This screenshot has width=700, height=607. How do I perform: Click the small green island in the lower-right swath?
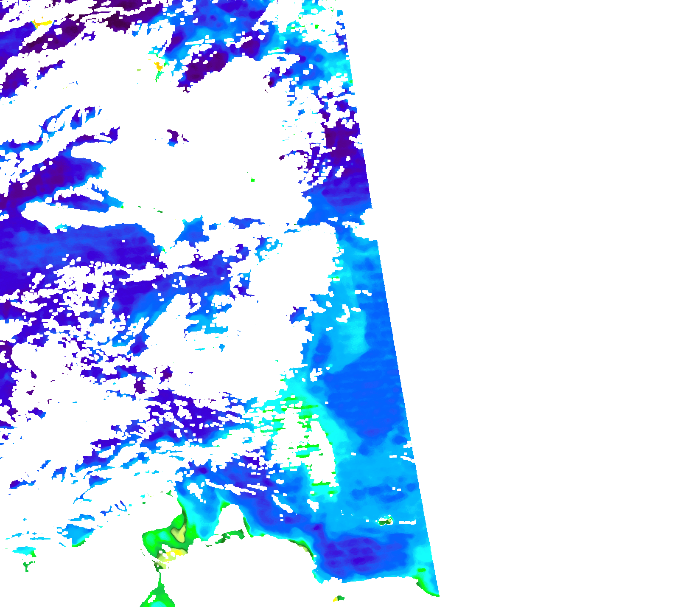386,521
